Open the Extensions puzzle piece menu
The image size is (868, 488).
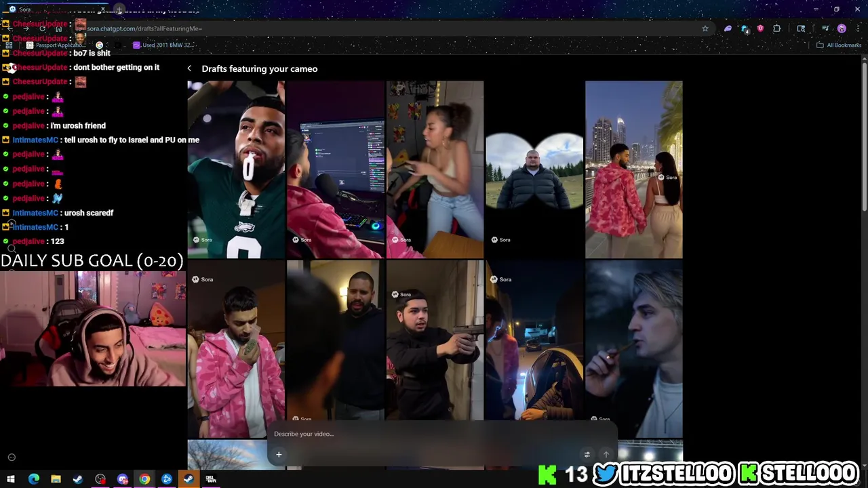tap(777, 28)
